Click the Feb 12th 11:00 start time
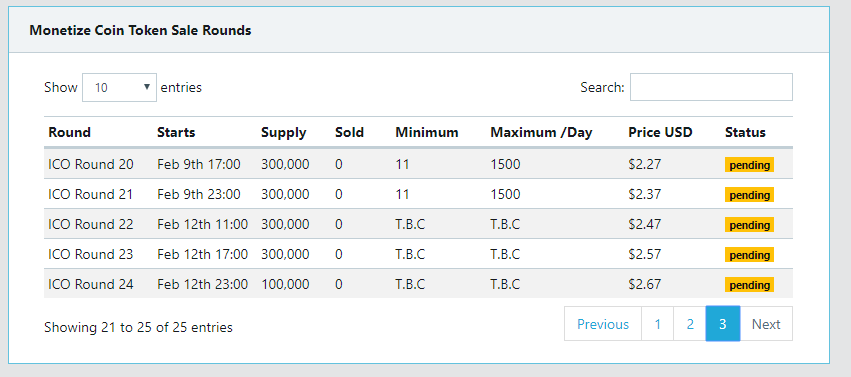The width and height of the screenshot is (851, 377). (x=202, y=224)
